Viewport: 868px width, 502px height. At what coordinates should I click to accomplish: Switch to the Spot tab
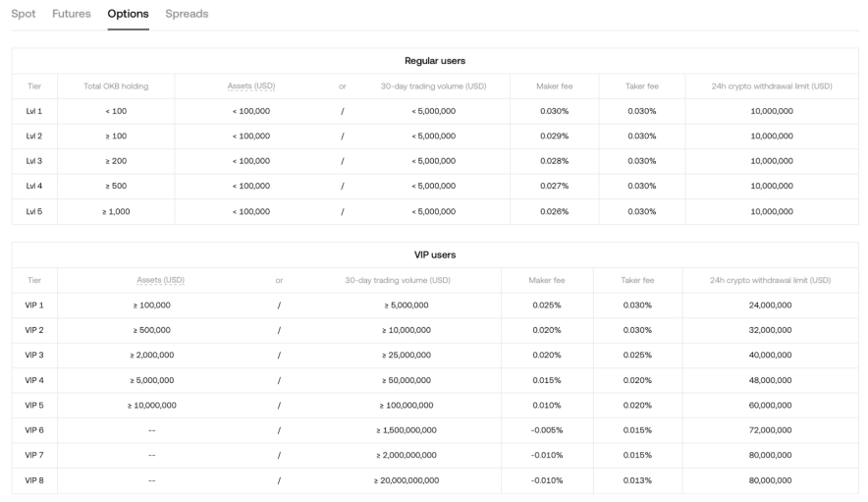[23, 14]
